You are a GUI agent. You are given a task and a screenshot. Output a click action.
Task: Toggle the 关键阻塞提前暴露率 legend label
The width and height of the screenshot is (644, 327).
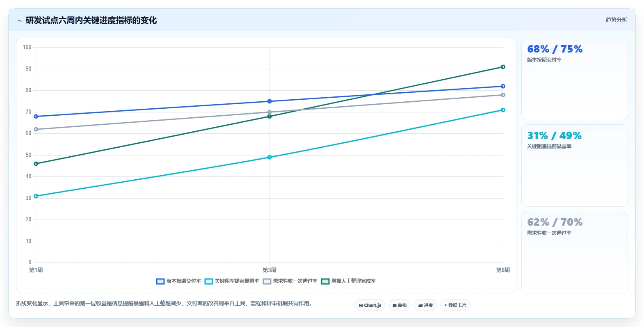(237, 281)
